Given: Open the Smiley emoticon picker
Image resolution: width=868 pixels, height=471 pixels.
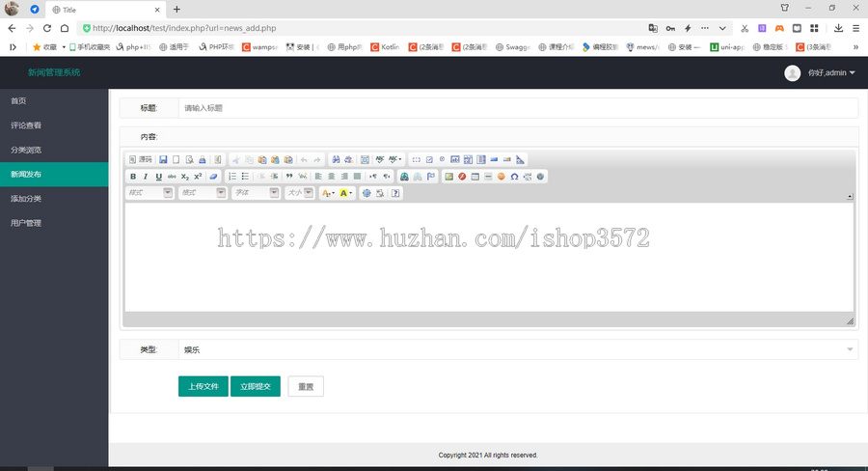Looking at the screenshot, I should (501, 177).
